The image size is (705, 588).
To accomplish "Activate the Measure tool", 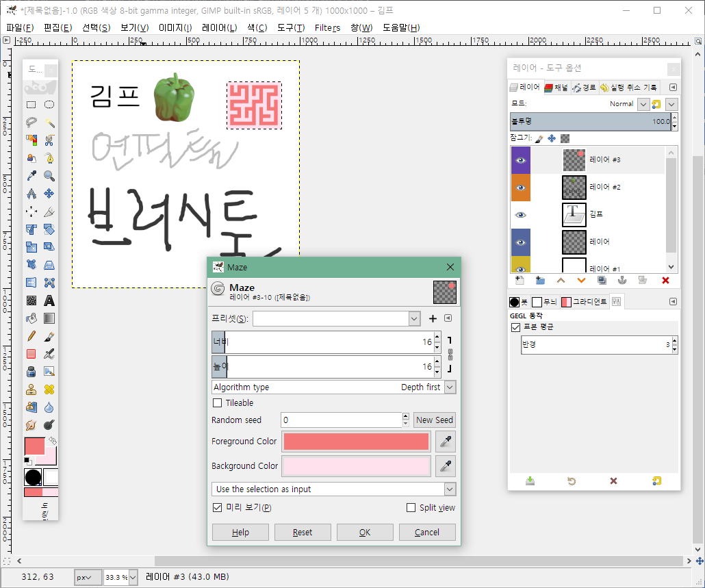I will click(31, 194).
